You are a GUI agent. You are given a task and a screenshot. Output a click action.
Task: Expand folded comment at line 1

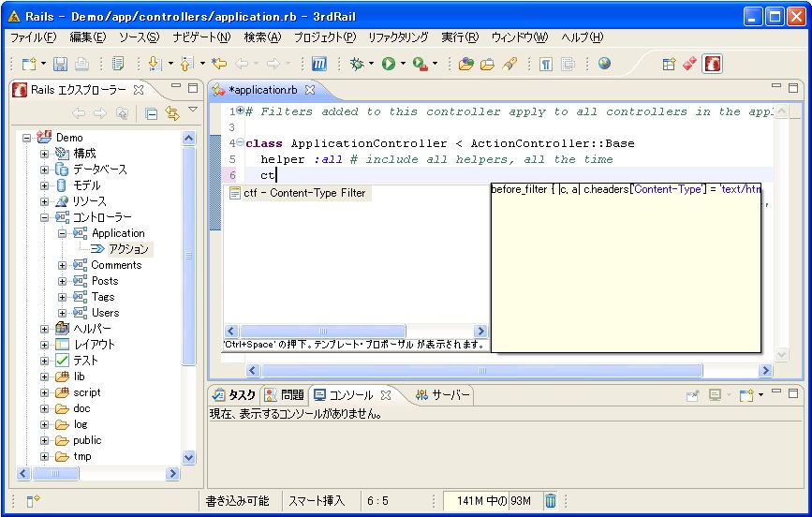241,111
